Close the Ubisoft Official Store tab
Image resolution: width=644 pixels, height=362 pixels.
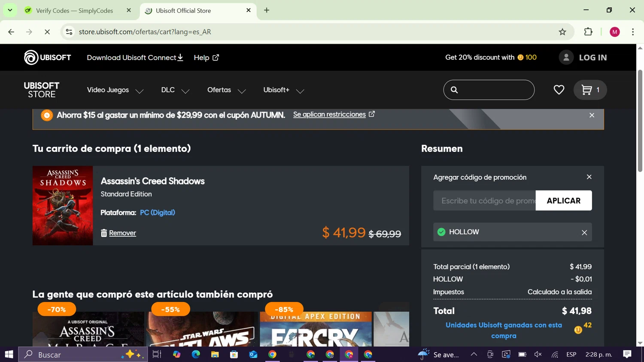(249, 10)
